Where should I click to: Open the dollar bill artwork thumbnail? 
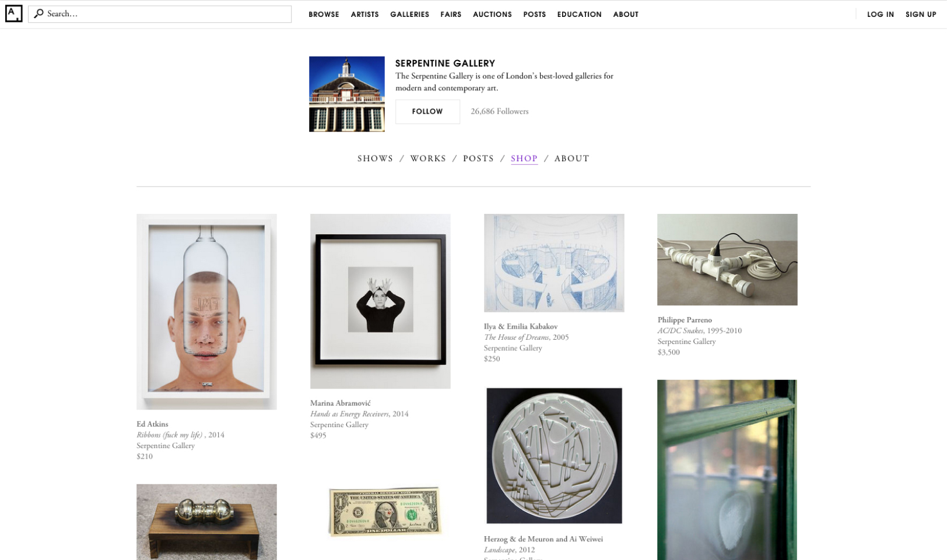pos(384,512)
